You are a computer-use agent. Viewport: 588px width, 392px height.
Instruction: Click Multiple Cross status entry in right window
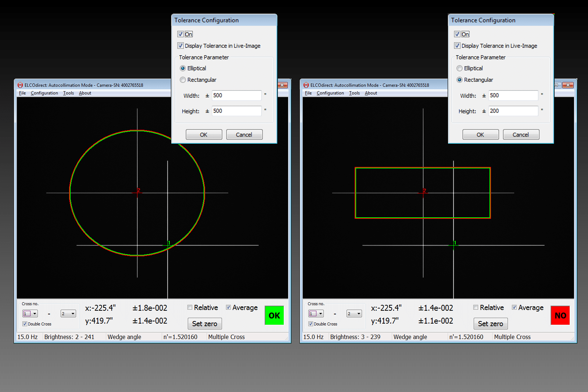tap(512, 337)
